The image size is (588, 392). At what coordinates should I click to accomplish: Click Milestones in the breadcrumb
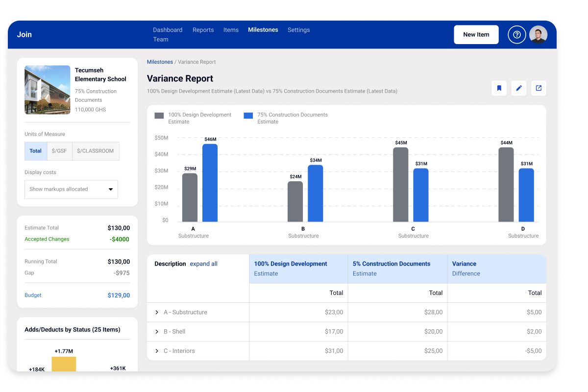coord(160,62)
